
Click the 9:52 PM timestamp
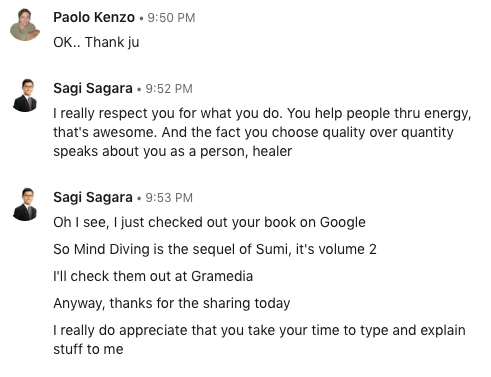169,89
